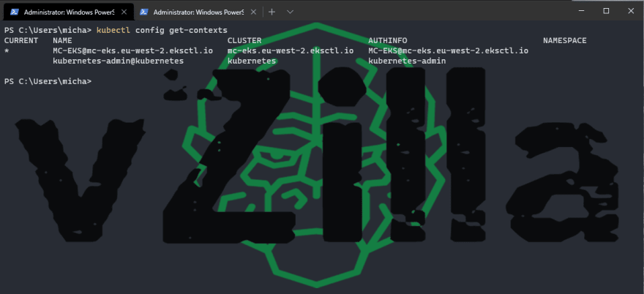
Task: Open a new terminal tab with plus
Action: coord(272,12)
